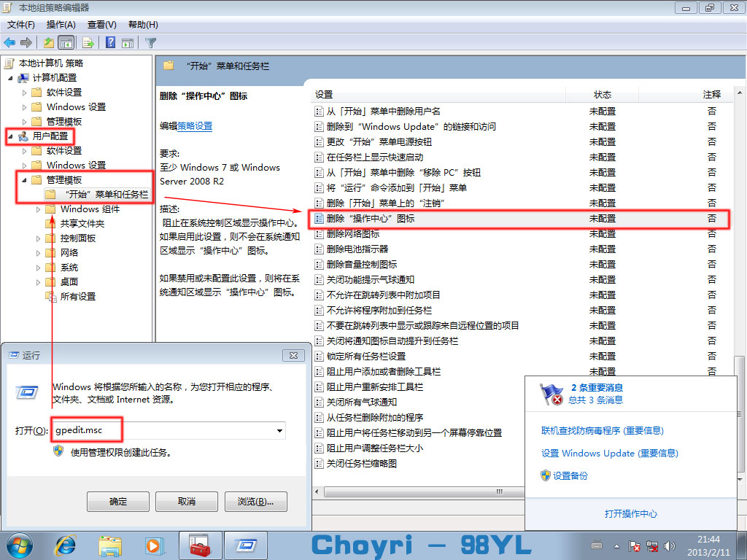The width and height of the screenshot is (747, 560).
Task: Click the filter icon in the toolbar
Action: pos(151,42)
